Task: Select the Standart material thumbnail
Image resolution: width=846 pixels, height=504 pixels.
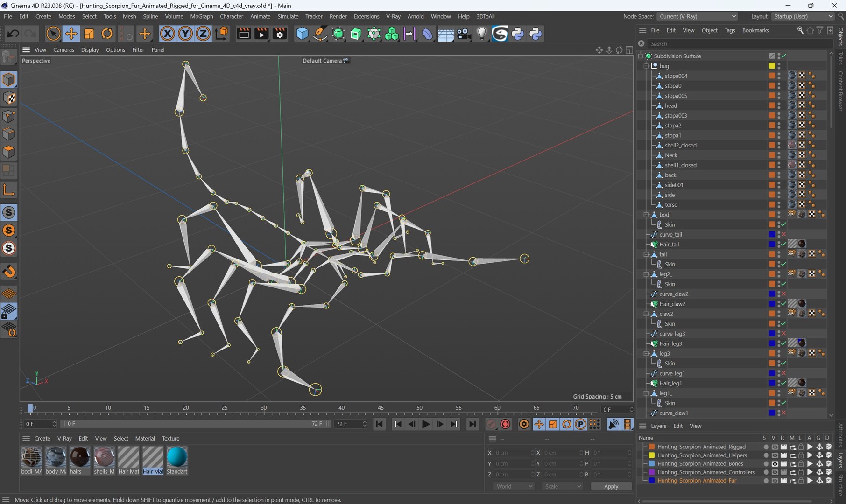Action: coord(177,457)
